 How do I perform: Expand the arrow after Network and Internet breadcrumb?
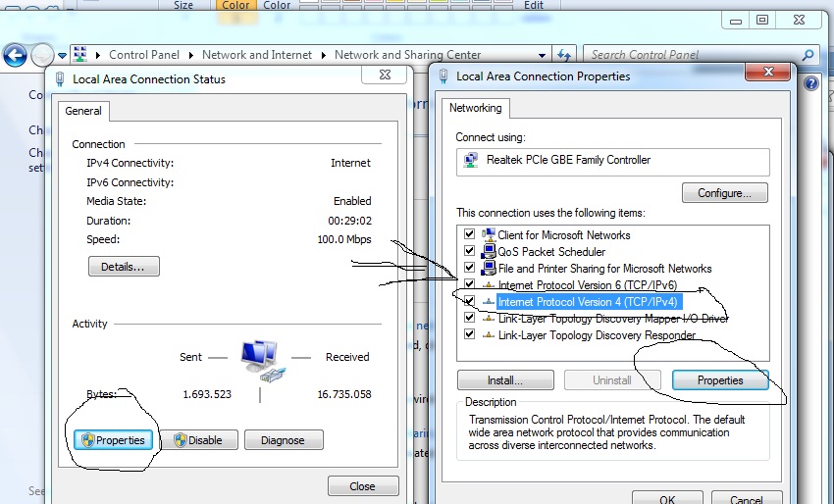(x=323, y=55)
